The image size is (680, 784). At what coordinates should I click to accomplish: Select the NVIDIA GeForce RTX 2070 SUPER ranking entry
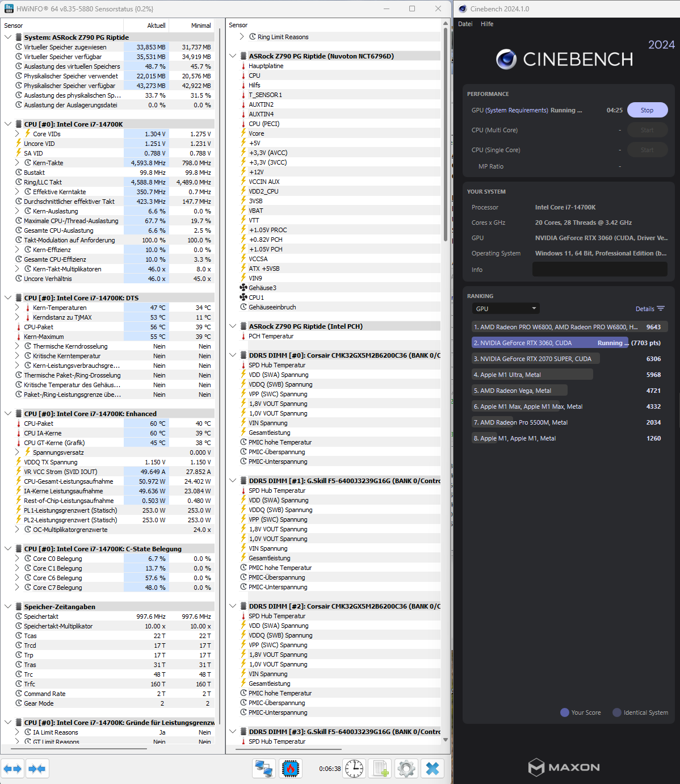coord(569,359)
